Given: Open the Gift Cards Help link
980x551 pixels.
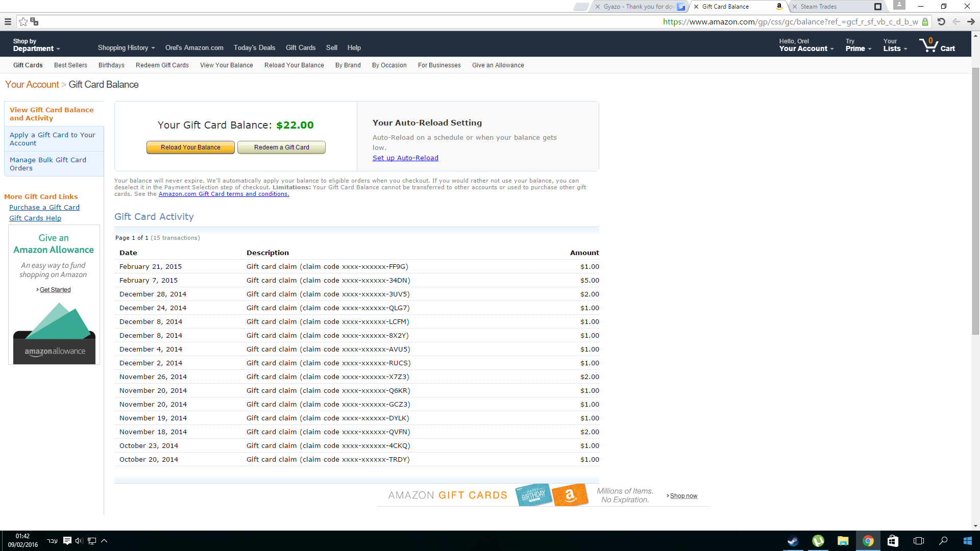Looking at the screenshot, I should tap(35, 218).
